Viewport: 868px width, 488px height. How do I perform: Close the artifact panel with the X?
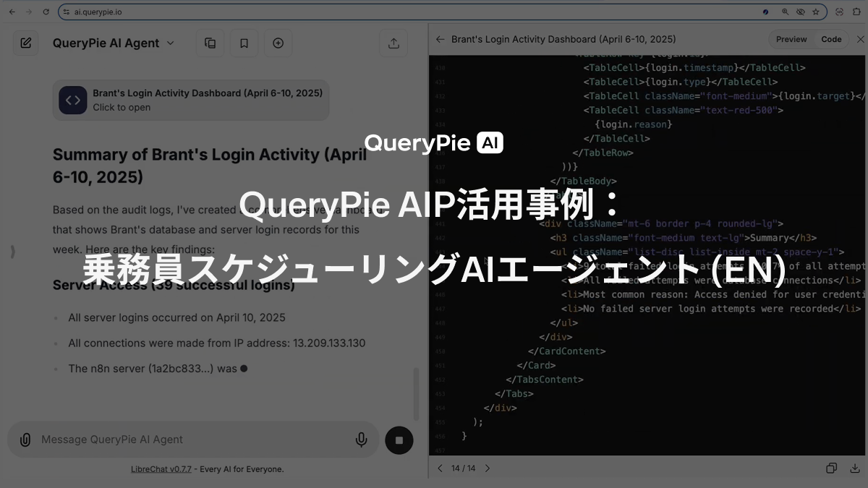click(x=860, y=39)
